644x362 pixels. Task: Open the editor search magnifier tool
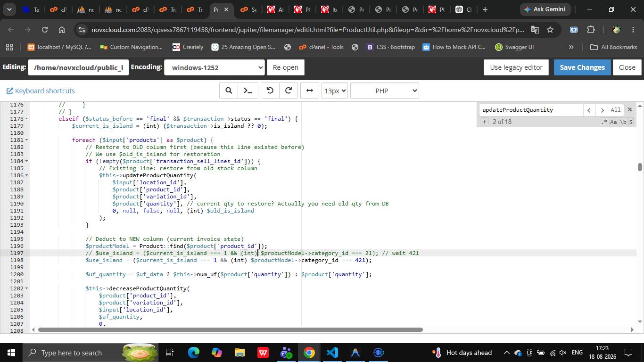click(x=229, y=90)
